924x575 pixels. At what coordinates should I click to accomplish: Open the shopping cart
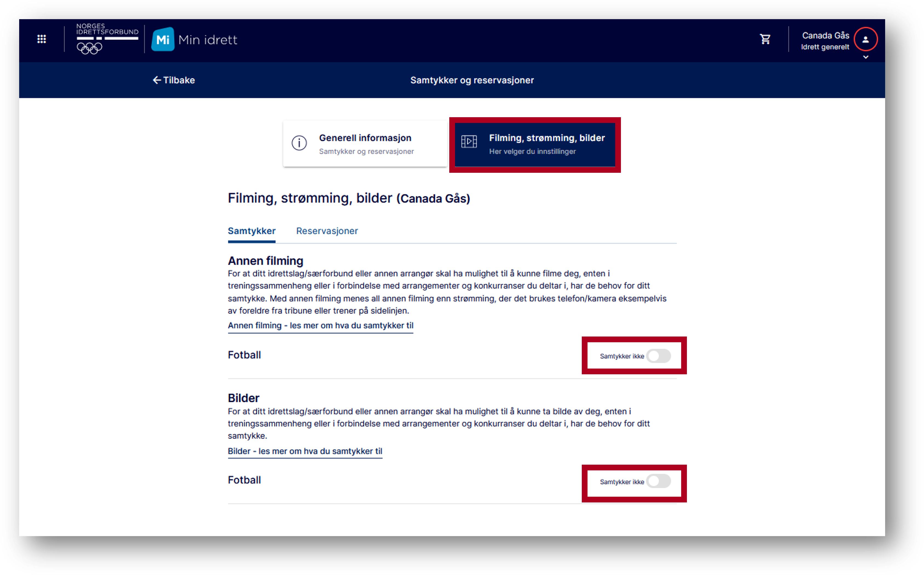(765, 39)
